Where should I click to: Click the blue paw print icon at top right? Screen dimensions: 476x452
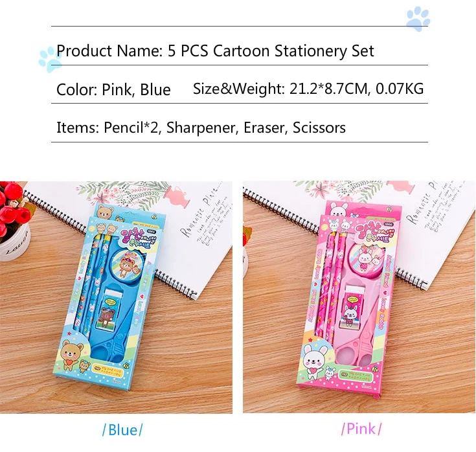coord(418,19)
